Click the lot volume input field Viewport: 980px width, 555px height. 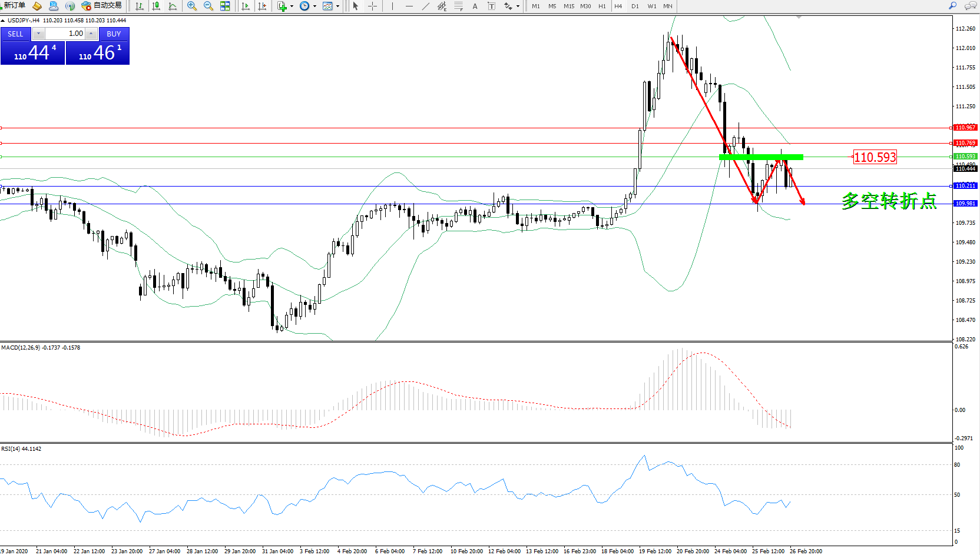[65, 34]
